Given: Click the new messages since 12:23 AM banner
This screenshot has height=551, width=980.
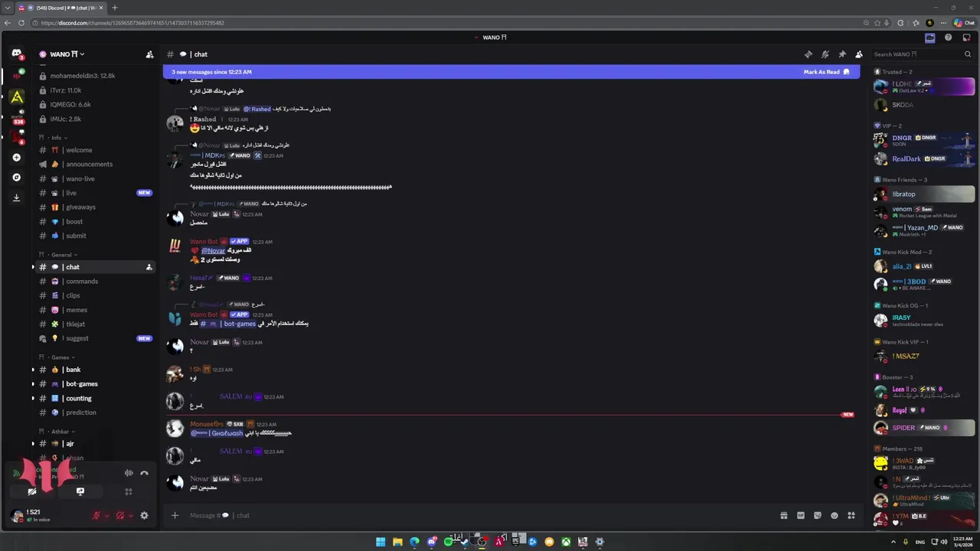Looking at the screenshot, I should tap(511, 72).
